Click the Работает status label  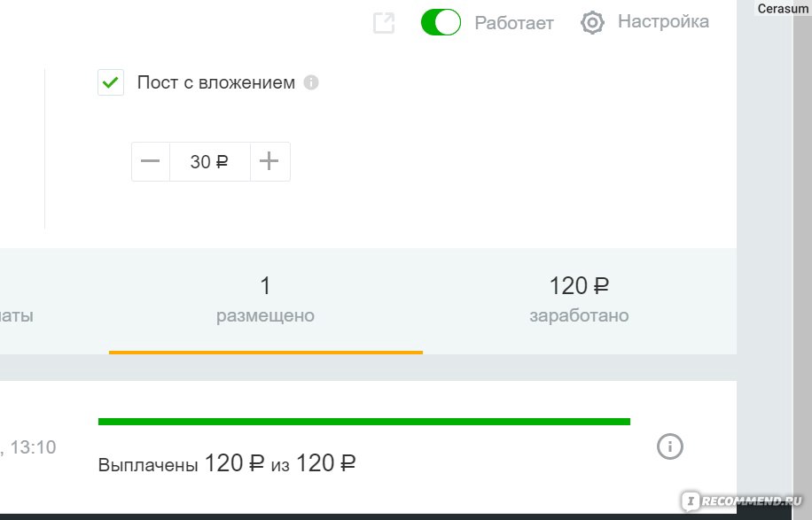click(514, 23)
